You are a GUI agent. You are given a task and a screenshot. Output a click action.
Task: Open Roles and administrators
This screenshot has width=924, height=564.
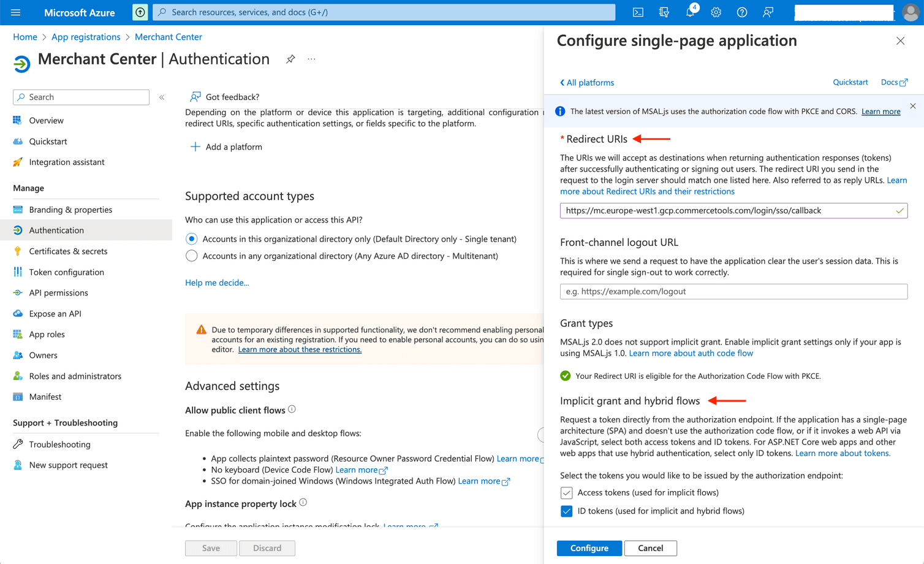tap(75, 376)
